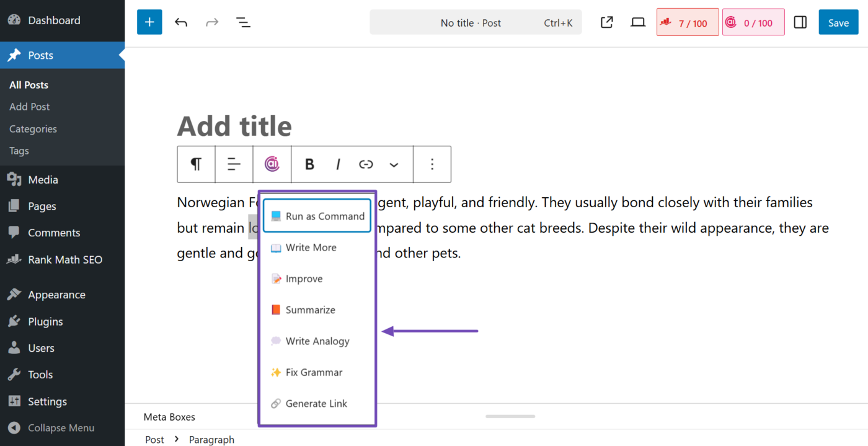Insert a link from block toolbar
The width and height of the screenshot is (868, 446).
(x=366, y=164)
